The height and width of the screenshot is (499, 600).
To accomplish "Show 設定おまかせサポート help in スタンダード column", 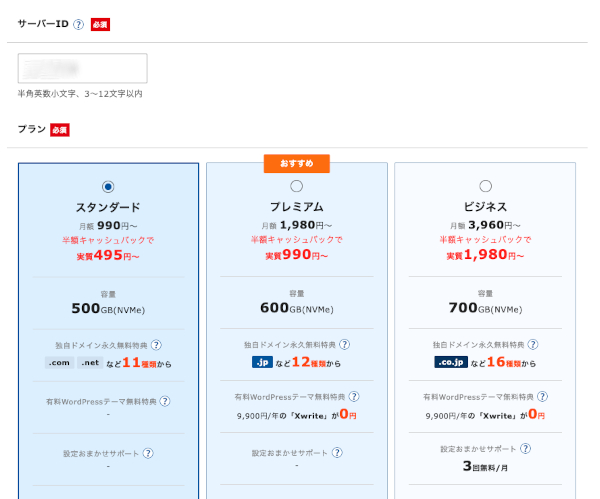I will click(147, 453).
